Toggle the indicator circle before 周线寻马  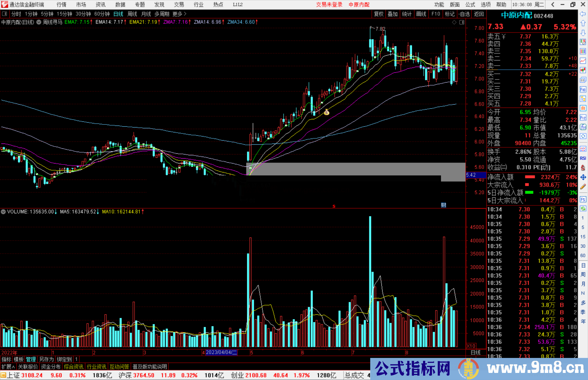coord(39,22)
